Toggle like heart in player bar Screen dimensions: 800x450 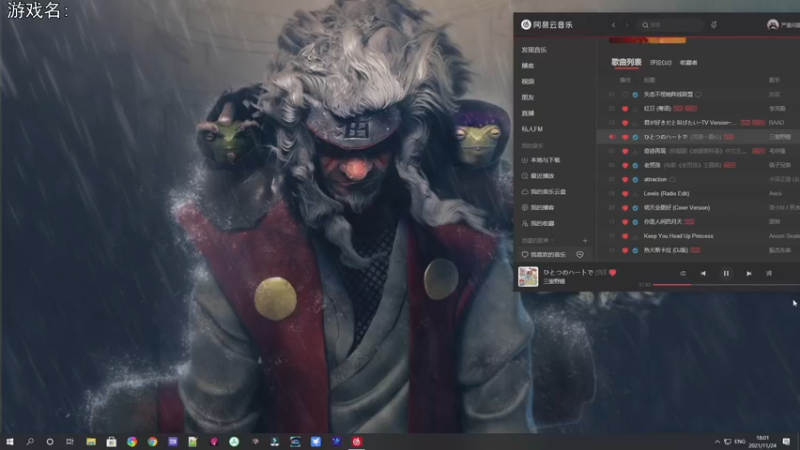pos(613,272)
